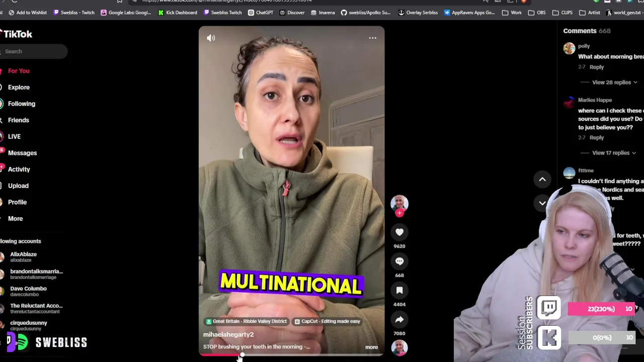644x362 pixels.
Task: Open the video three-dot options menu
Action: pyautogui.click(x=372, y=38)
